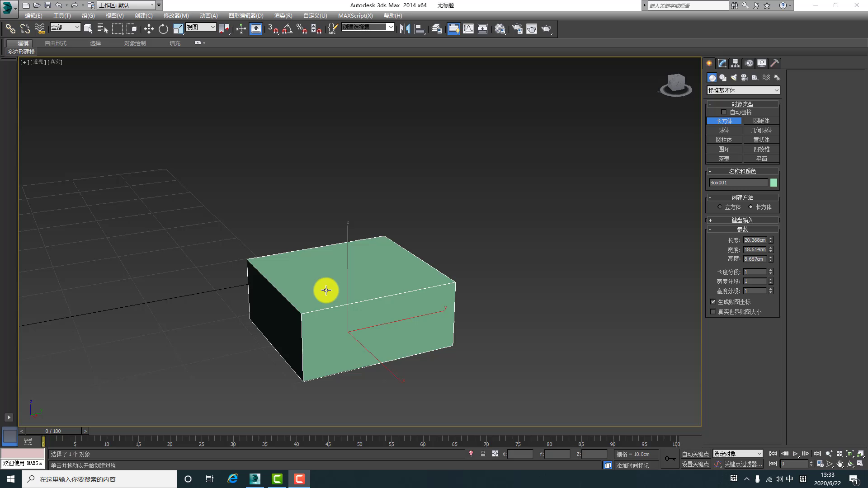Open the Material Editor icon
This screenshot has height=488, width=868.
[500, 29]
